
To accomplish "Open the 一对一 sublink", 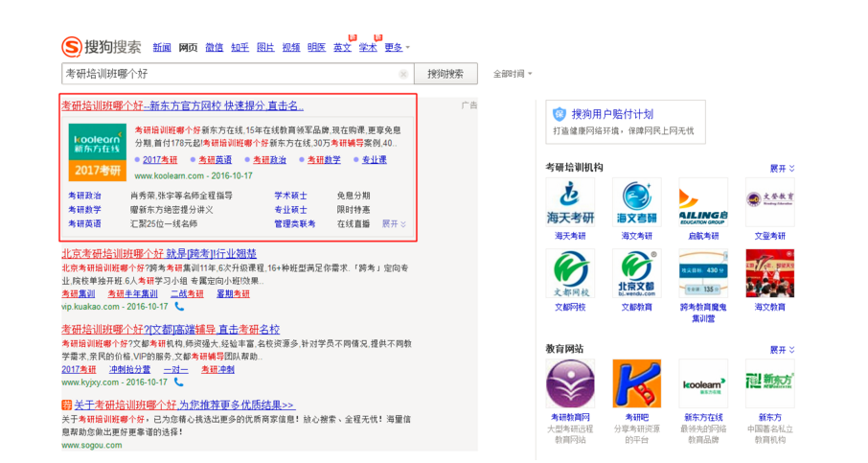I will coord(176,369).
